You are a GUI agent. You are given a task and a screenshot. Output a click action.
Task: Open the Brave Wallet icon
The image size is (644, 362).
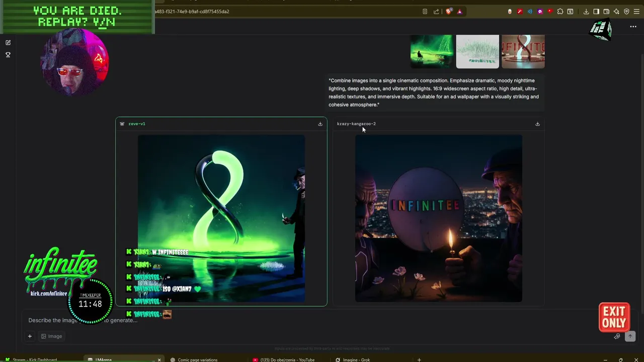(x=606, y=12)
